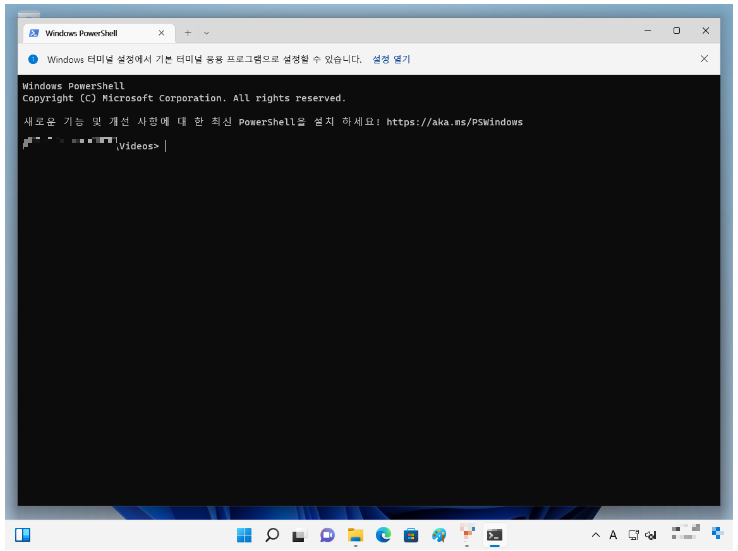Open a new terminal tab with plus
This screenshot has width=738, height=551.
188,33
